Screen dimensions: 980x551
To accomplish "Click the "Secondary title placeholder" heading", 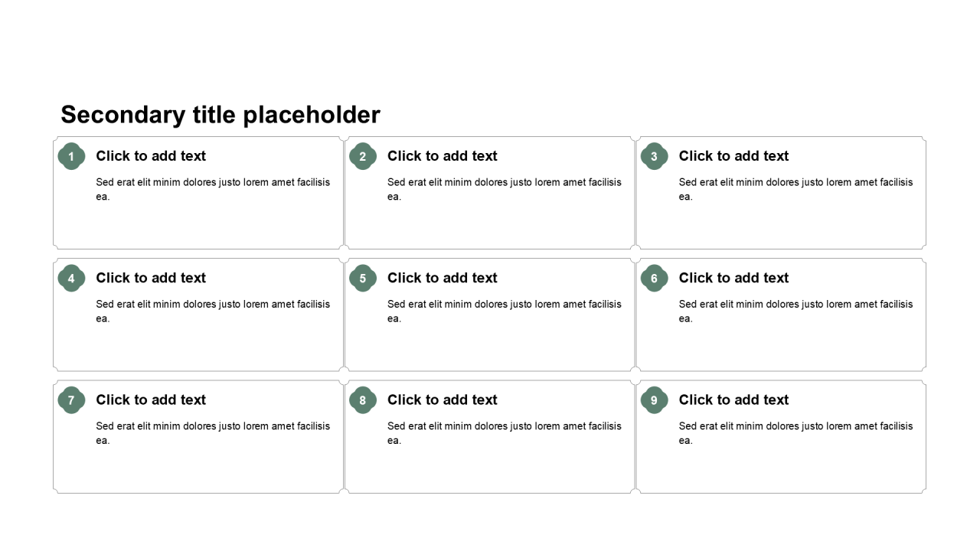I will point(220,115).
